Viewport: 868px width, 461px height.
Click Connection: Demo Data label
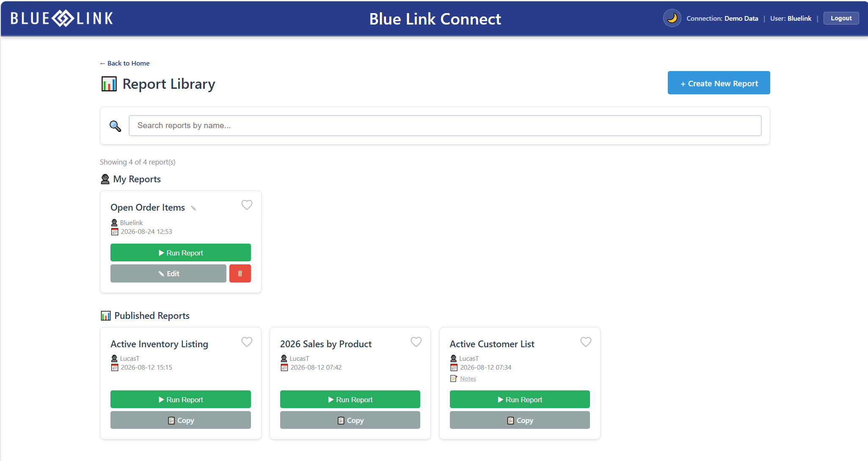pos(722,18)
